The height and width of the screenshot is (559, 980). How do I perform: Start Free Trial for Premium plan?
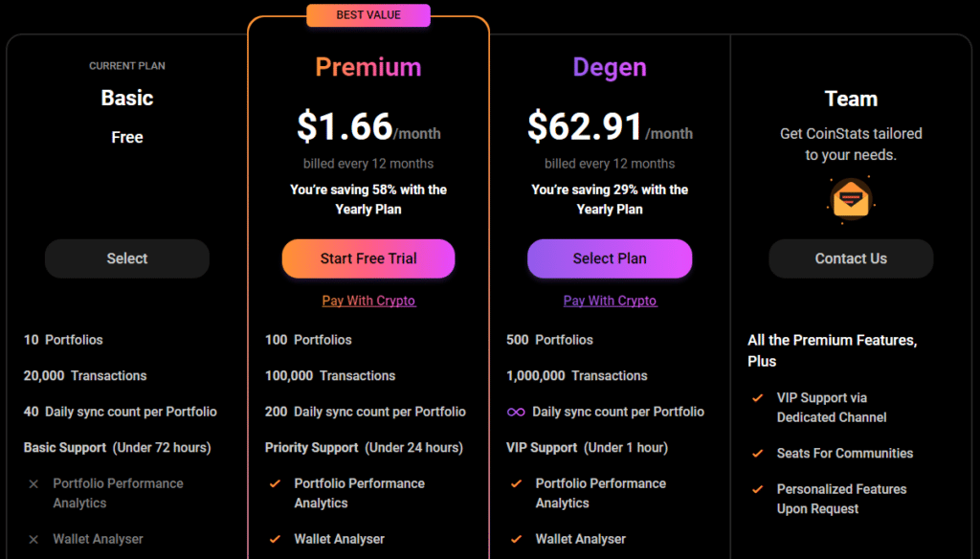pos(368,258)
